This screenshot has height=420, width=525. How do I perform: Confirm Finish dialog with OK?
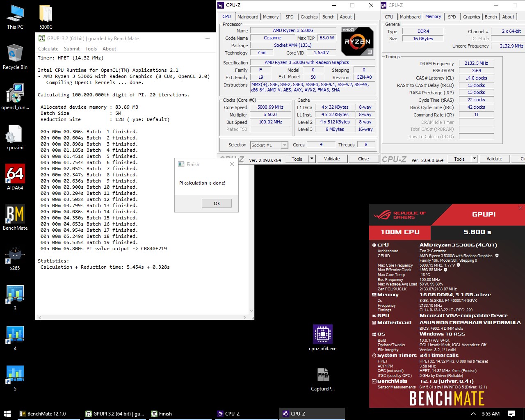(x=217, y=203)
